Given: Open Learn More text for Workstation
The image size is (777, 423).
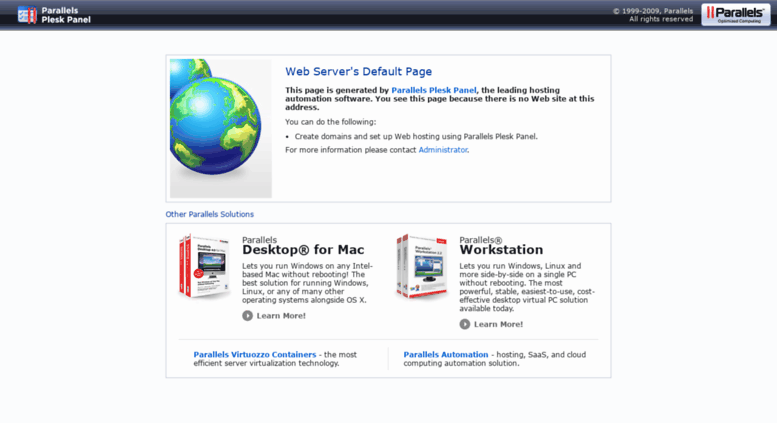Looking at the screenshot, I should pyautogui.click(x=498, y=324).
